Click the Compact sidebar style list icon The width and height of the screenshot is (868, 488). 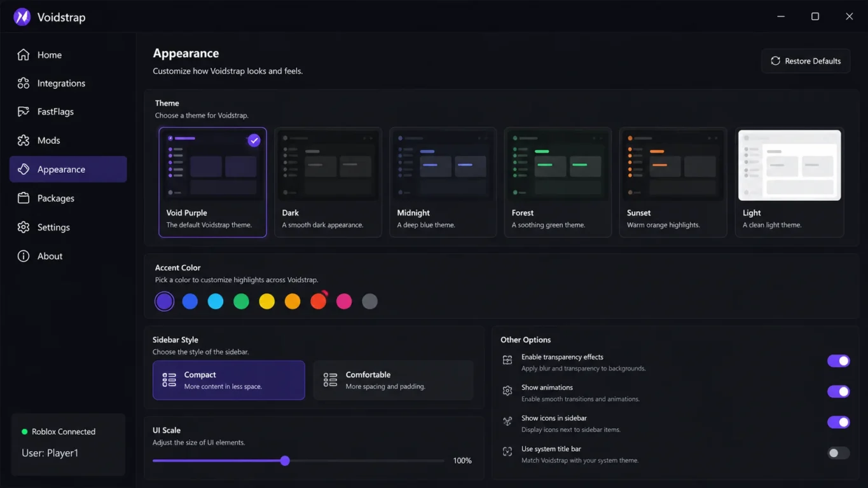[169, 380]
